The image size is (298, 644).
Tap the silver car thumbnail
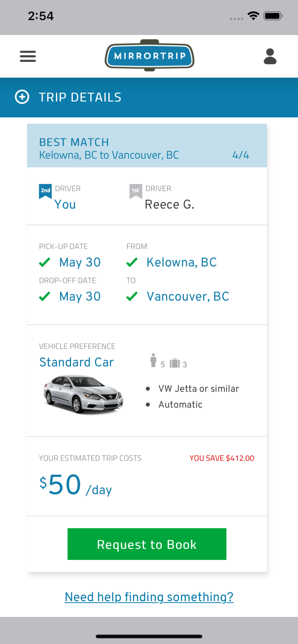83,394
